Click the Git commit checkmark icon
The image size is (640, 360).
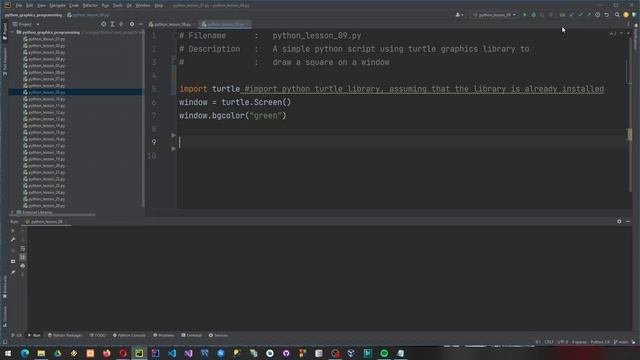click(x=580, y=15)
